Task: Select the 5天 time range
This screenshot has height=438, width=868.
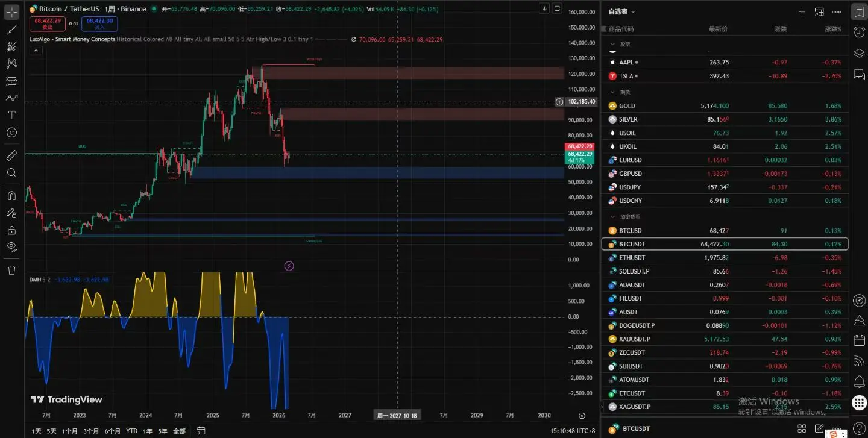Action: [x=52, y=431]
